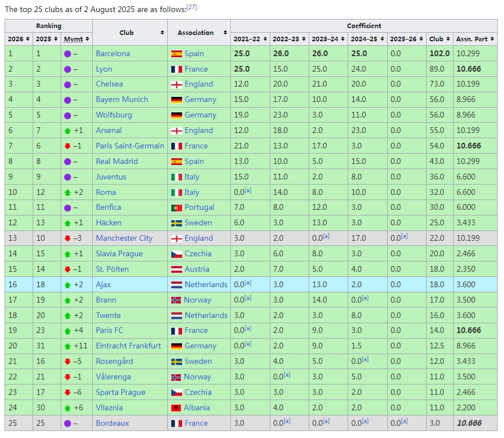The image size is (504, 438).
Task: Open Austria association link
Action: (x=196, y=269)
